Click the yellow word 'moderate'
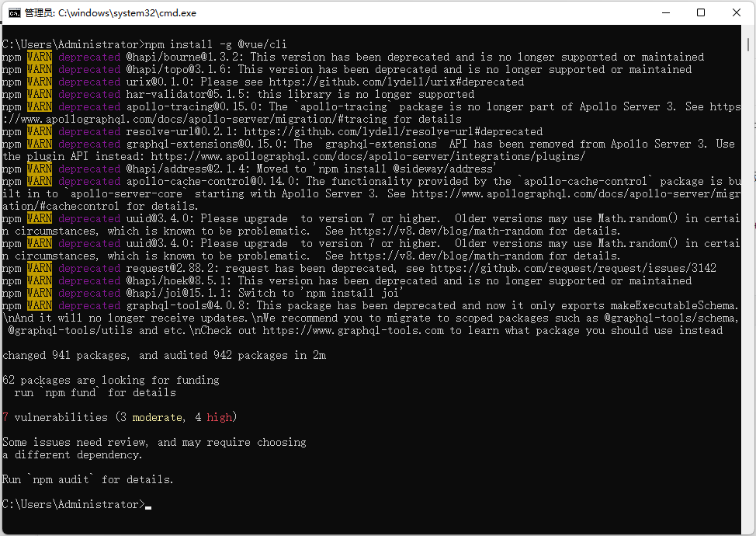The image size is (756, 536). pos(158,418)
